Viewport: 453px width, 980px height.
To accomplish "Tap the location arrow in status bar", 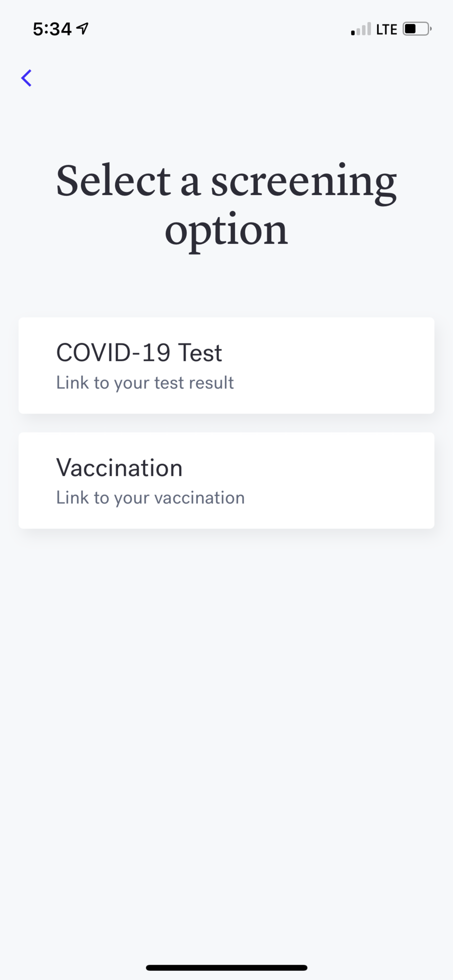I will point(83,29).
